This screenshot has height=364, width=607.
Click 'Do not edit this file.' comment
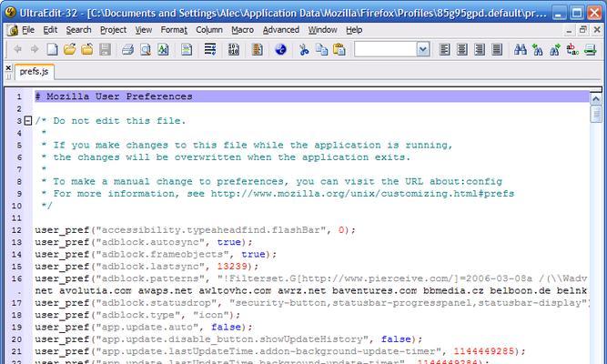pyautogui.click(x=119, y=121)
